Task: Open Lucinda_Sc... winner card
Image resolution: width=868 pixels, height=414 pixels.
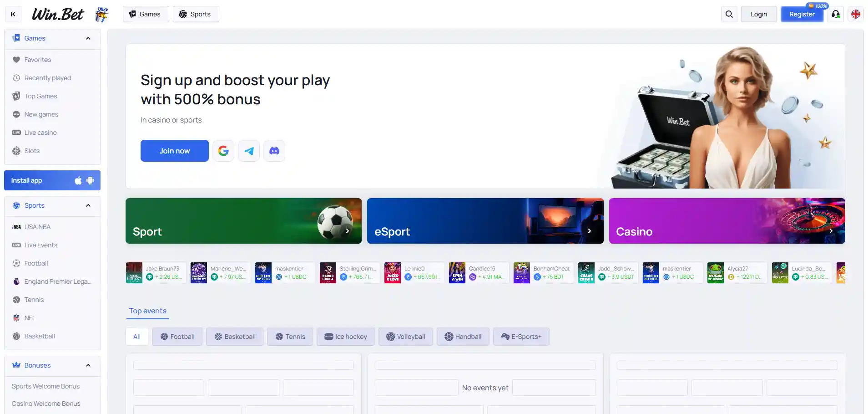Action: click(x=802, y=273)
